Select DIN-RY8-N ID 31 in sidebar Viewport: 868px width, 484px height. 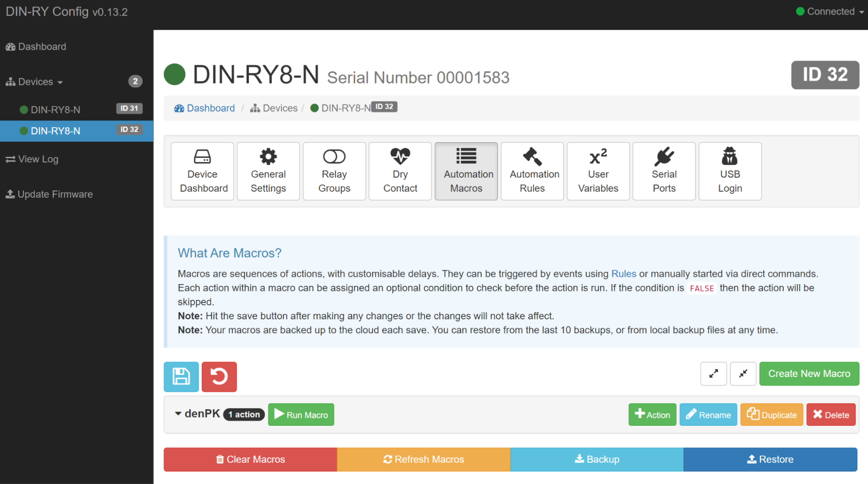(56, 109)
